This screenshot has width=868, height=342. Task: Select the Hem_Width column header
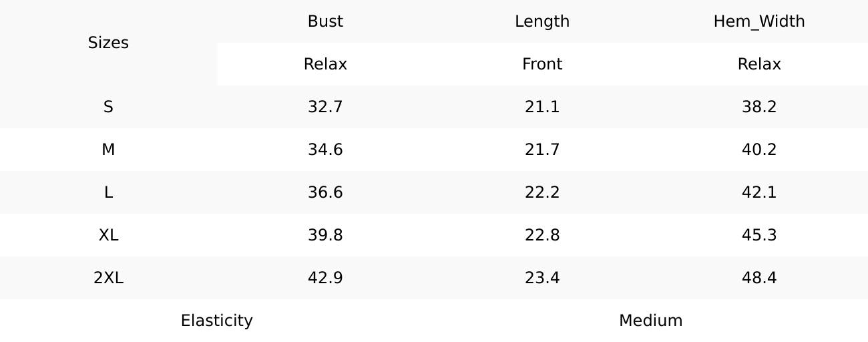[x=759, y=21]
